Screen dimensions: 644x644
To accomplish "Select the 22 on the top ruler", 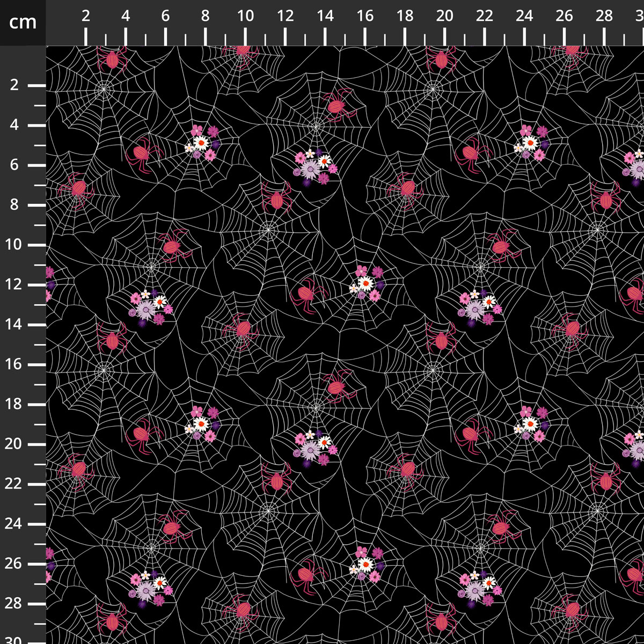I will point(484,16).
